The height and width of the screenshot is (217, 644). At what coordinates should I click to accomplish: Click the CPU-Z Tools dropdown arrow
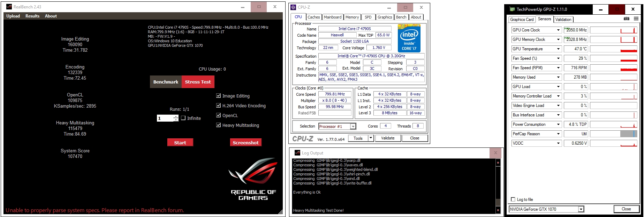tap(371, 138)
